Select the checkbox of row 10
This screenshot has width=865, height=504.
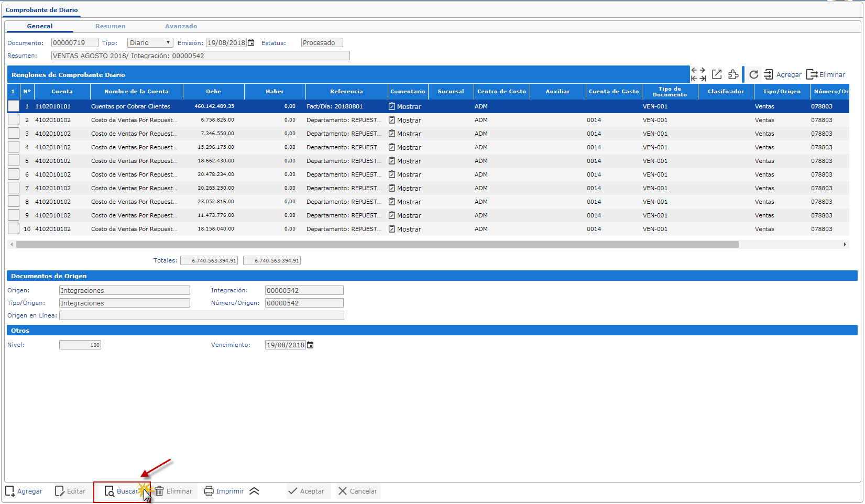pyautogui.click(x=14, y=228)
